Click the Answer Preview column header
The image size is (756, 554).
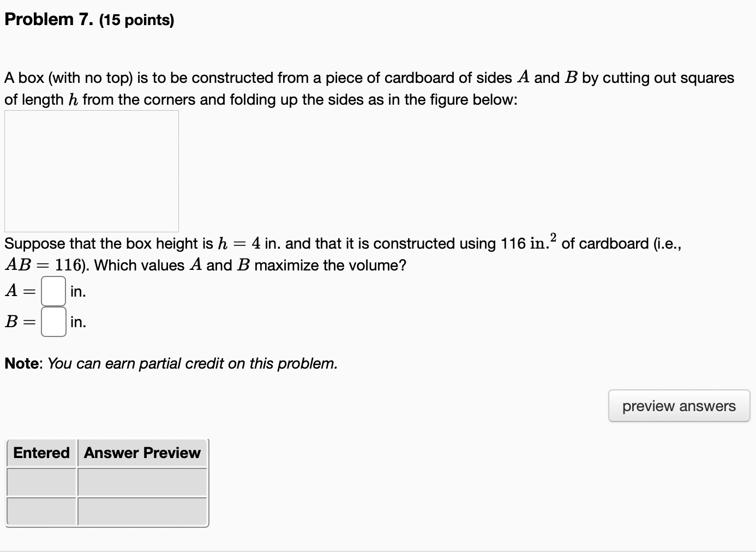[x=142, y=453]
